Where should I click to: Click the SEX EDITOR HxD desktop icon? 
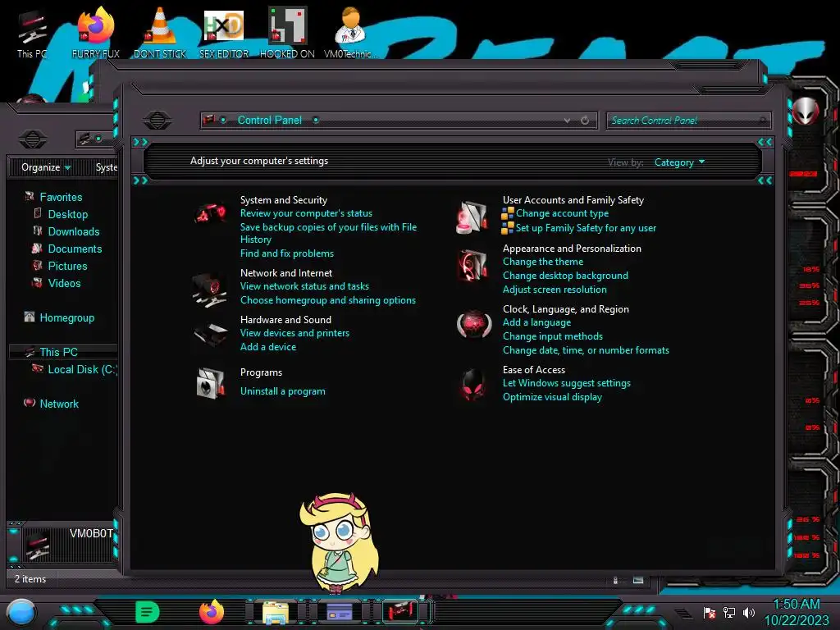[224, 33]
